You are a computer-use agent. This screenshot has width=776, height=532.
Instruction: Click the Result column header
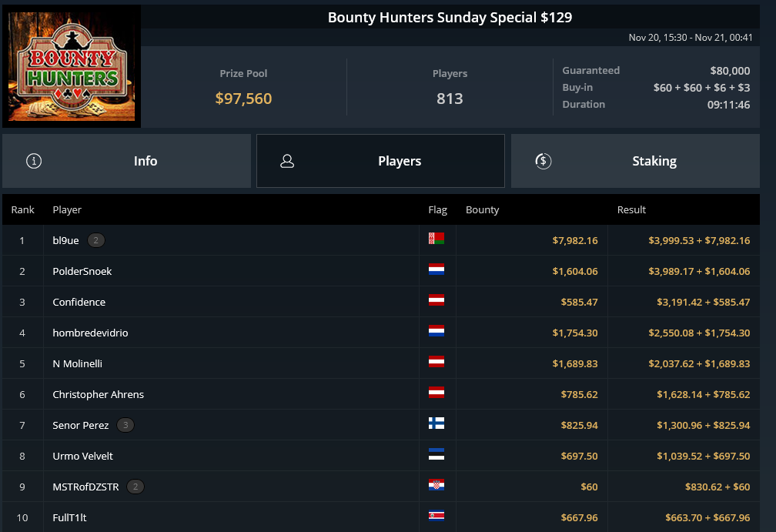[631, 210]
